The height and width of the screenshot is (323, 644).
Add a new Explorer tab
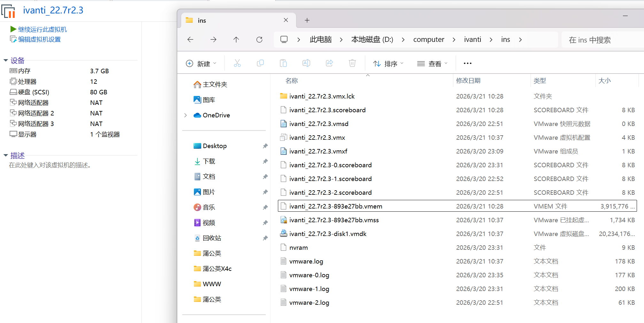coord(307,20)
